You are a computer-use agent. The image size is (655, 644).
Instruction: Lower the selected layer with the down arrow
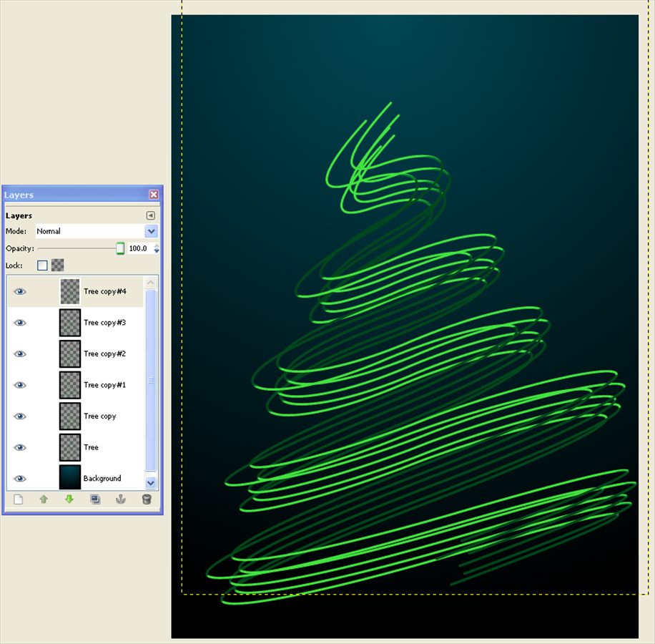(69, 499)
